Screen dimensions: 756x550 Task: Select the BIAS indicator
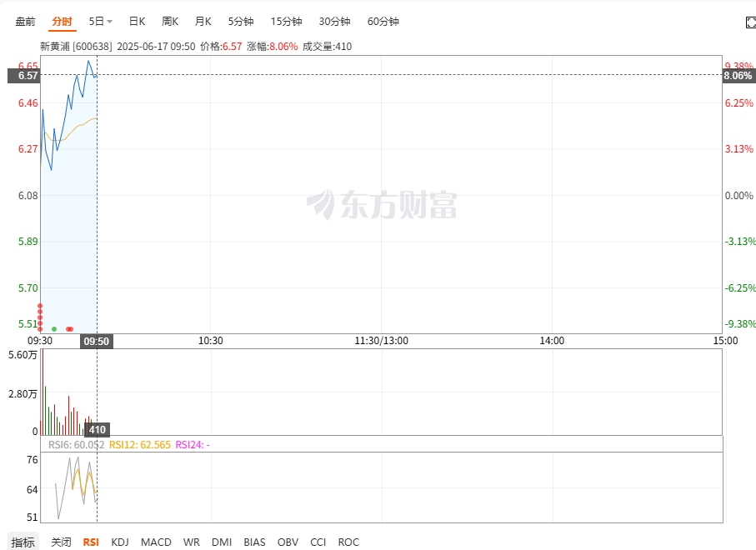click(254, 542)
